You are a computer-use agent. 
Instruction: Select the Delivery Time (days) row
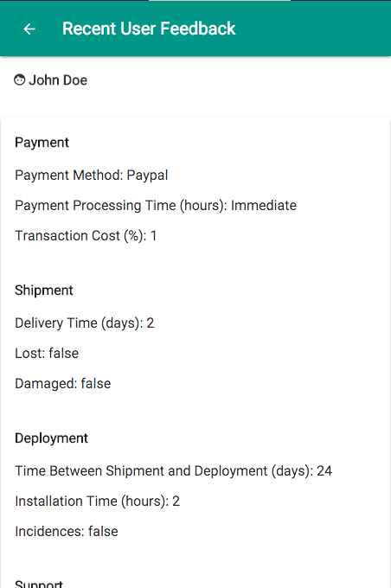point(85,323)
